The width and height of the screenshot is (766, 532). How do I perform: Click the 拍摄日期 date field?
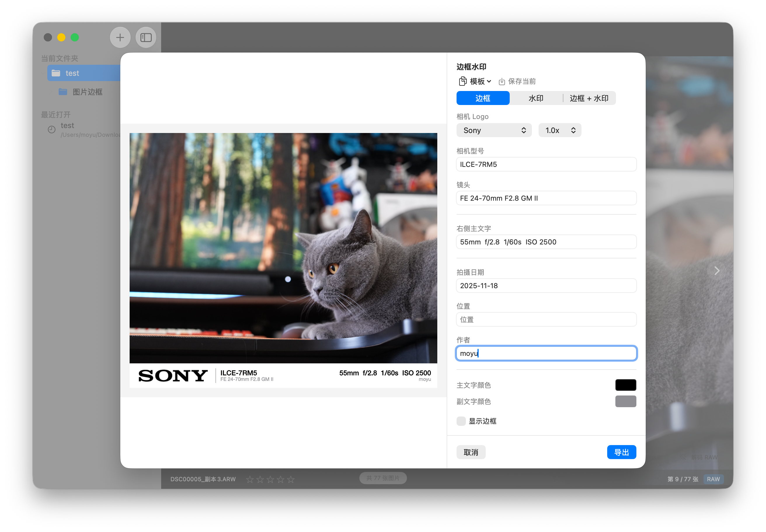click(x=546, y=286)
